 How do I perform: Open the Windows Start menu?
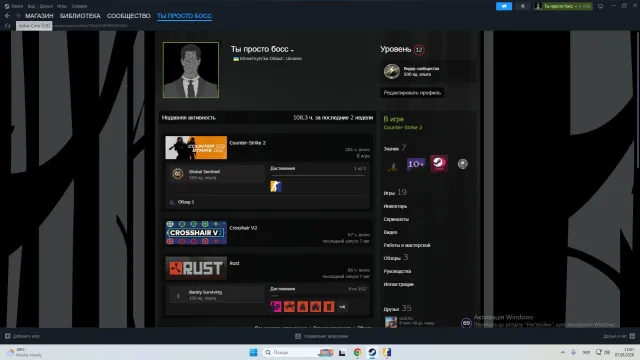(x=253, y=352)
